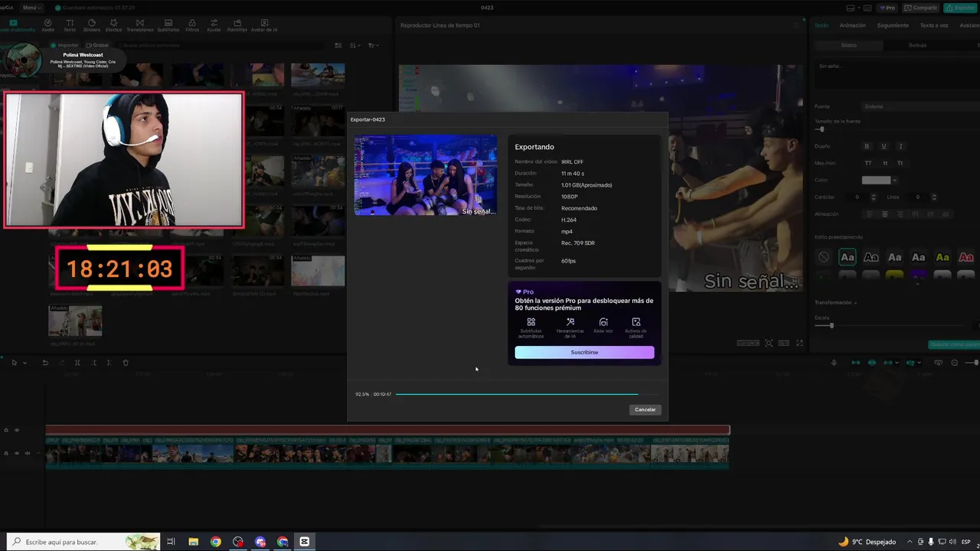Set text to title case Tt
Viewport: 980px width, 551px height.
coord(900,163)
